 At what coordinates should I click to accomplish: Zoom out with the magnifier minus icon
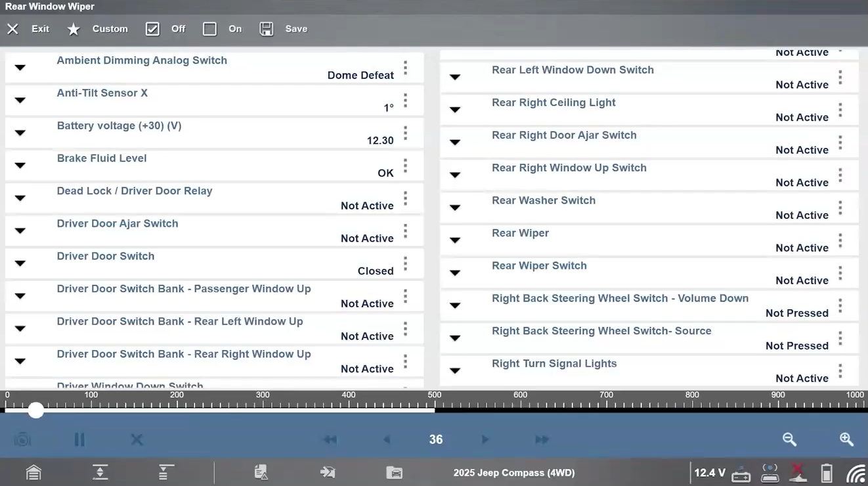coord(789,439)
